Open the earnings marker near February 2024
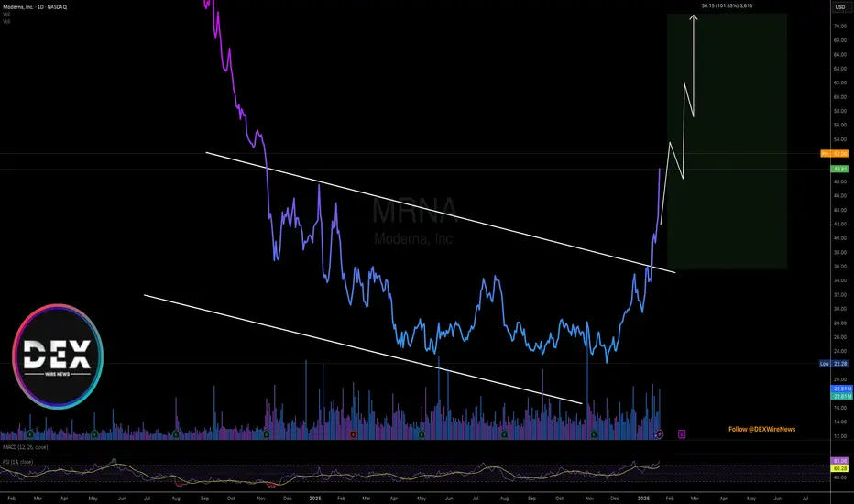854x504 pixels. [x=30, y=434]
